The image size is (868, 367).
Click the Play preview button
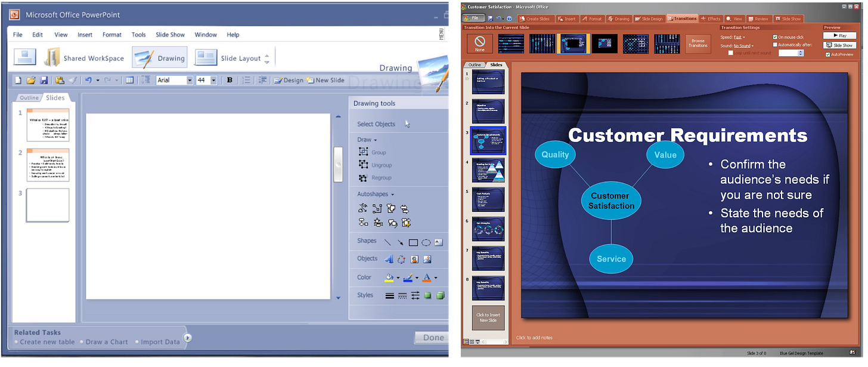839,36
